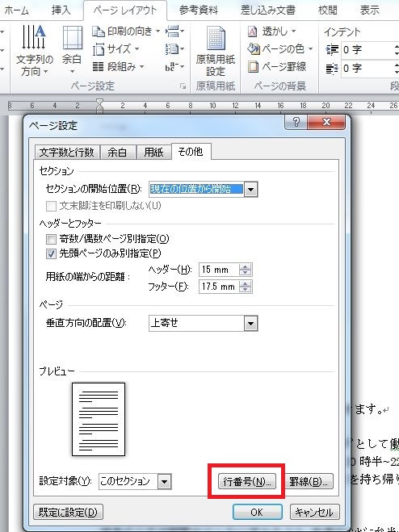
Task: Click the help question mark button in dialog
Action: [x=296, y=122]
